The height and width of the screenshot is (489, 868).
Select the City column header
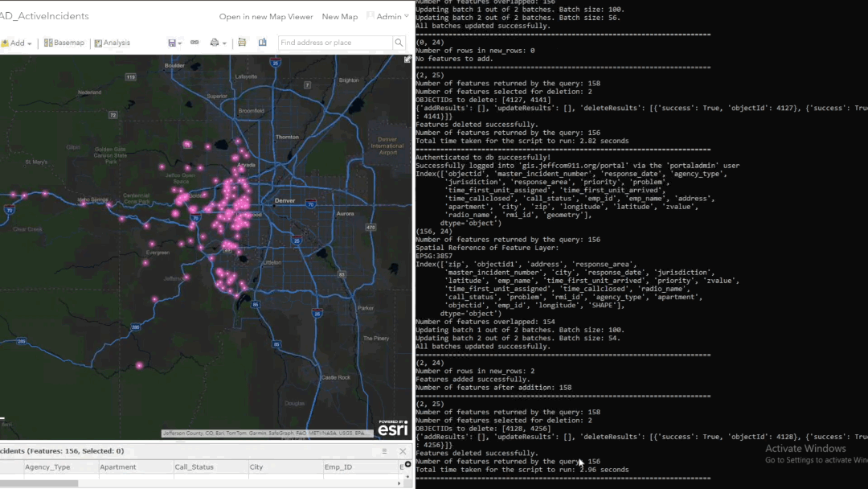[256, 467]
